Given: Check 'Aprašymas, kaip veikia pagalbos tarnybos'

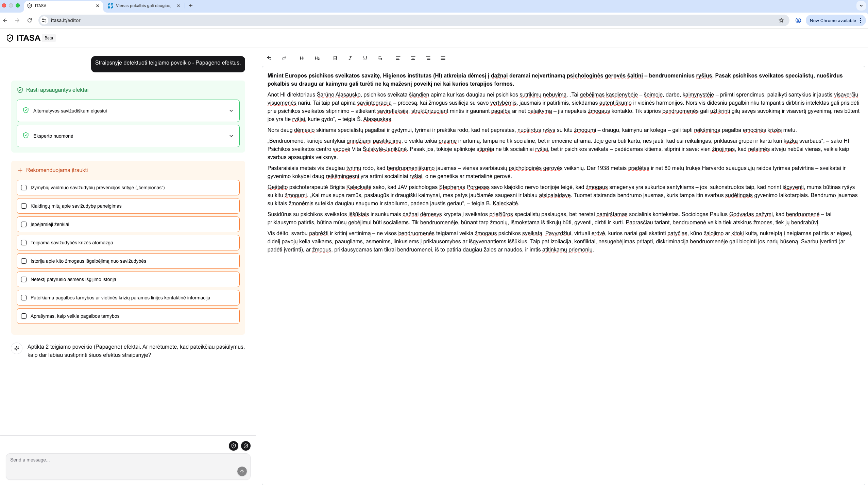Looking at the screenshot, I should 24,316.
